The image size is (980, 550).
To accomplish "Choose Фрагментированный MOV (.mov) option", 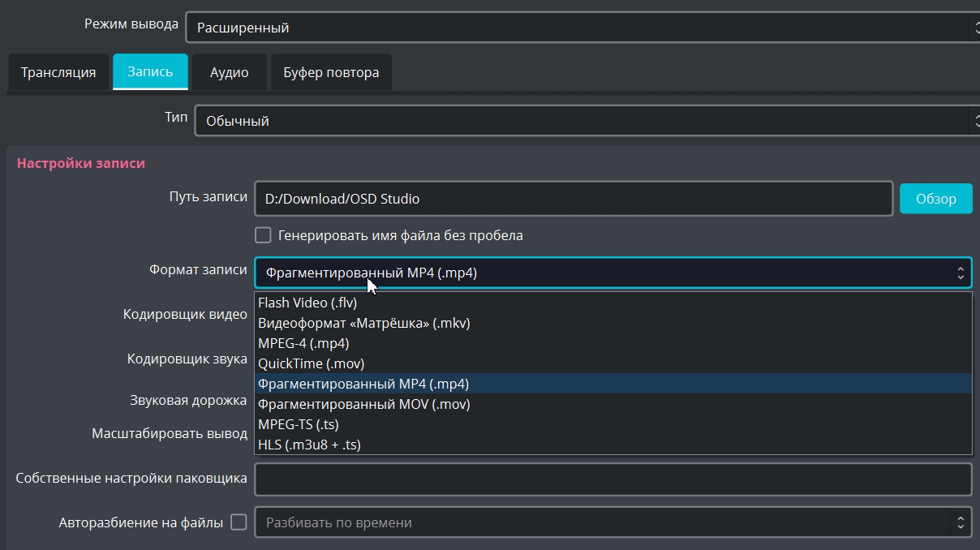I will coord(363,404).
